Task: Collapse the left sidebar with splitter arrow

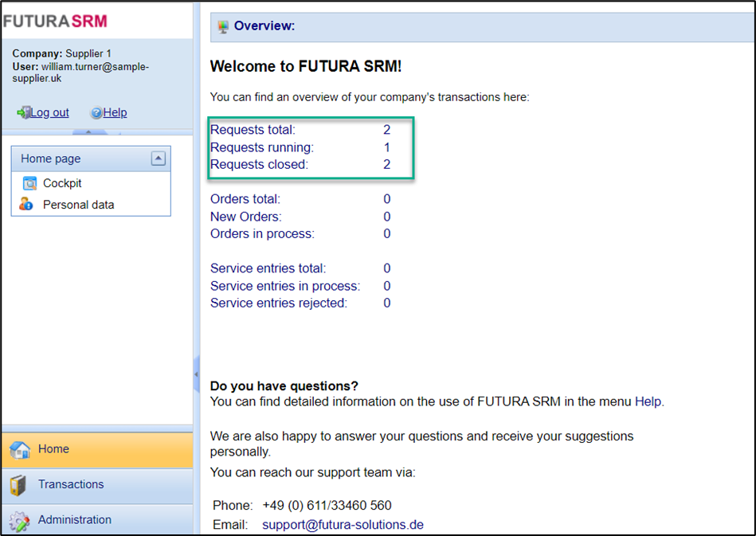Action: click(x=196, y=374)
